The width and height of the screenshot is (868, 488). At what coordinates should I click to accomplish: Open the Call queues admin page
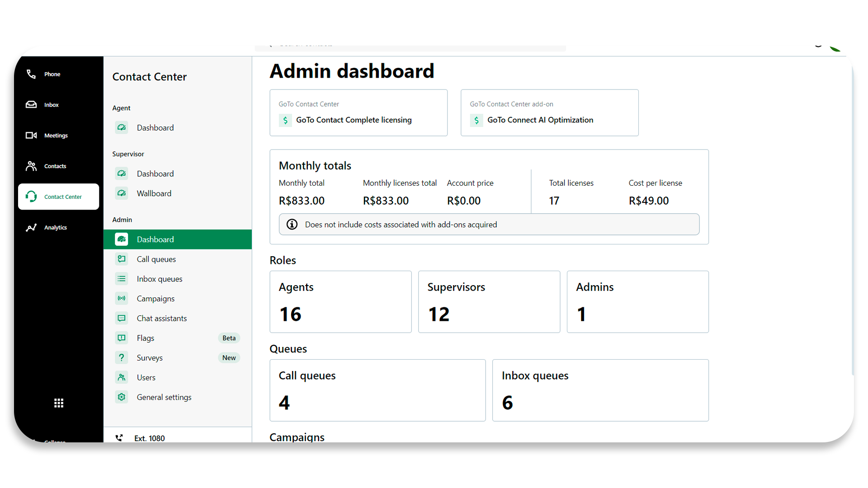tap(177, 259)
